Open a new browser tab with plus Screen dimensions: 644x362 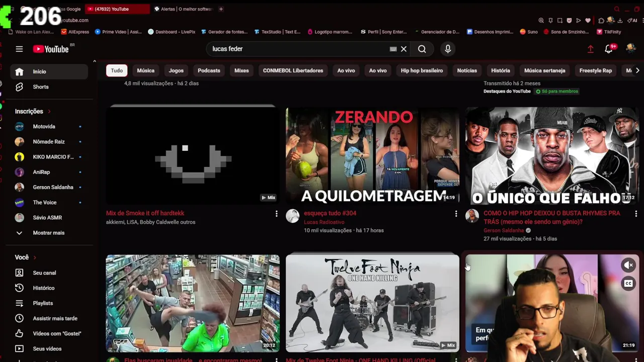tap(220, 9)
